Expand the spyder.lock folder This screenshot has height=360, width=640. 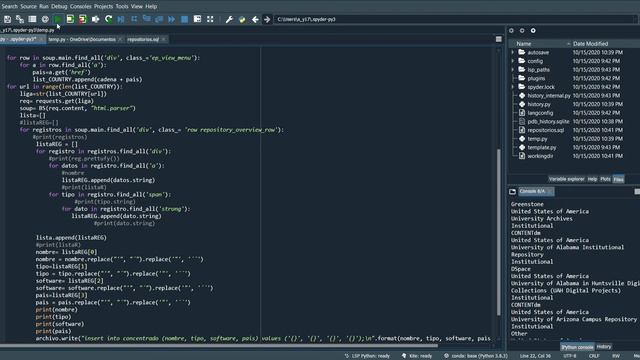(x=513, y=87)
